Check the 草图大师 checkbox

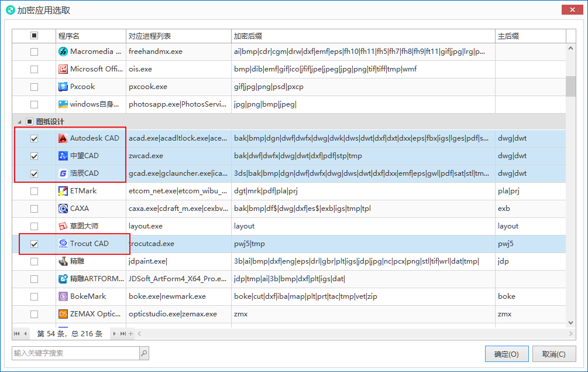click(x=34, y=226)
